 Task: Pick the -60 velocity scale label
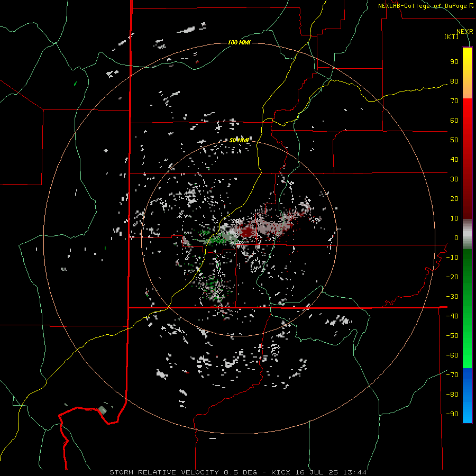pos(452,355)
